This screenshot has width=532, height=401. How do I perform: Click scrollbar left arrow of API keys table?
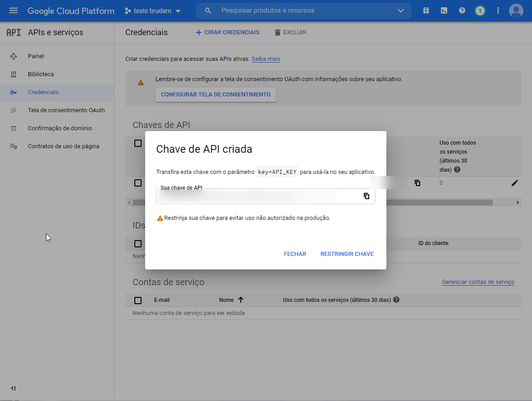tap(129, 203)
